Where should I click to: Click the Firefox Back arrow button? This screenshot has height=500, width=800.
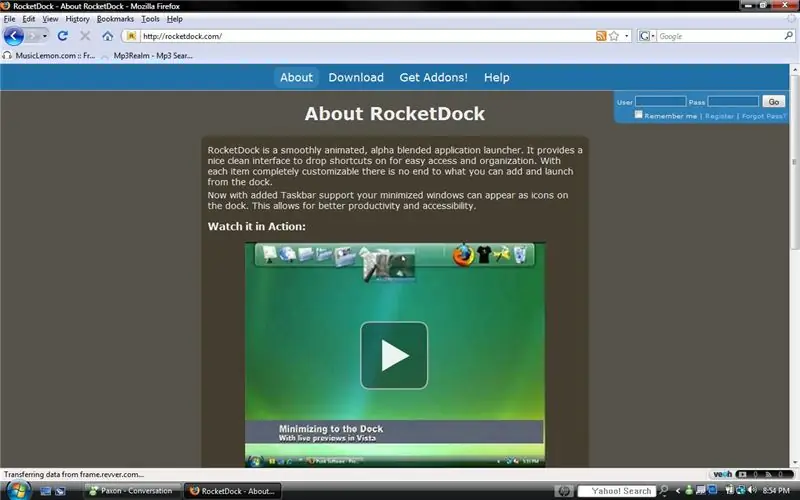[x=13, y=36]
